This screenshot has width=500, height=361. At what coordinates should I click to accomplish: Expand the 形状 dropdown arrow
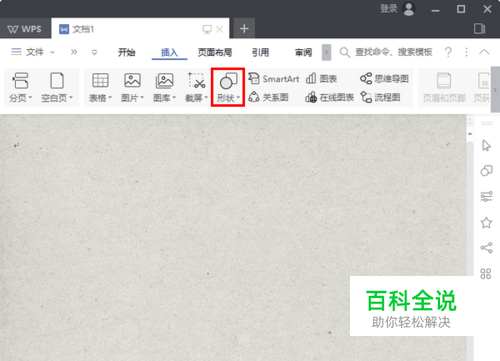coord(238,97)
